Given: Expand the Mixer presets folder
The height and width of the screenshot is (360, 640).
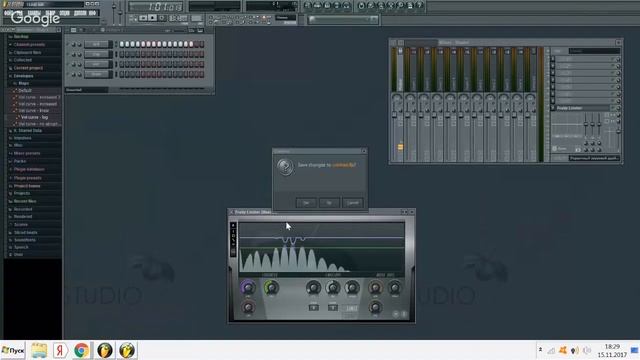Looking at the screenshot, I should (27, 153).
